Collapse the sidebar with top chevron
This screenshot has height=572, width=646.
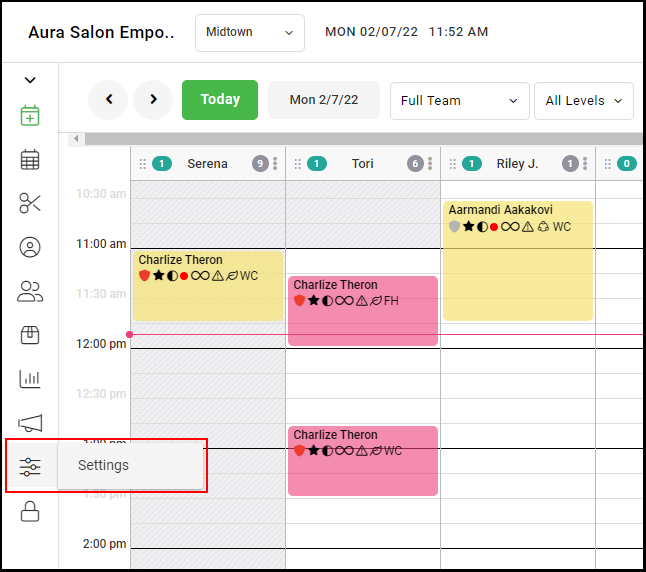(x=30, y=80)
